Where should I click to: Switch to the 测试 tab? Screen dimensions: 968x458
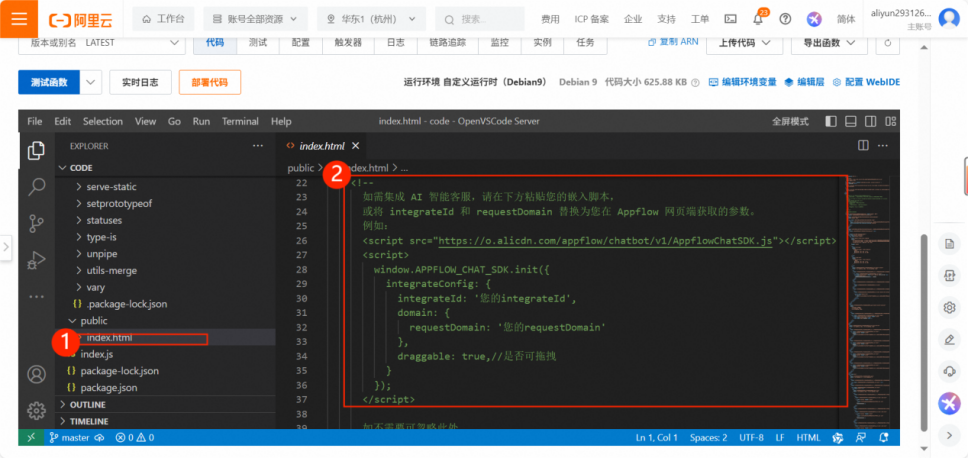pos(258,43)
